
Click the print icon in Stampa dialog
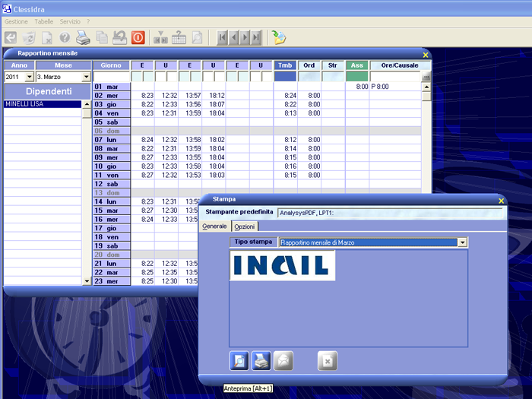(x=261, y=361)
